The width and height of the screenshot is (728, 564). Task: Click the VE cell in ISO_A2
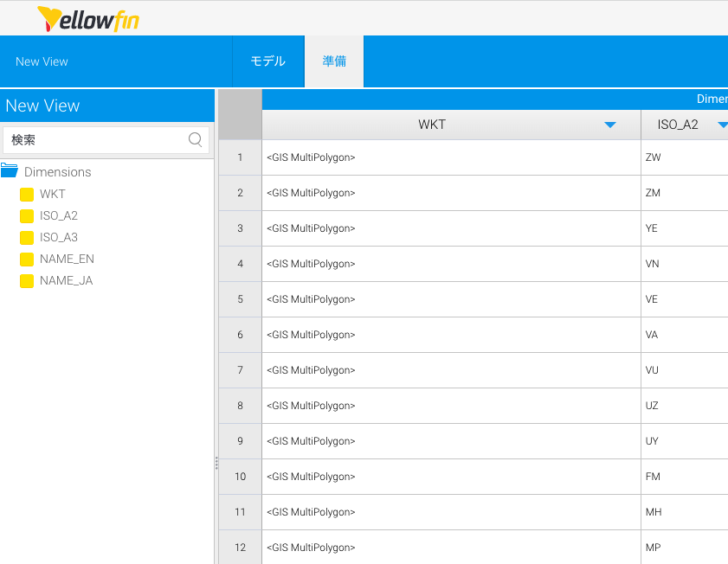click(685, 299)
